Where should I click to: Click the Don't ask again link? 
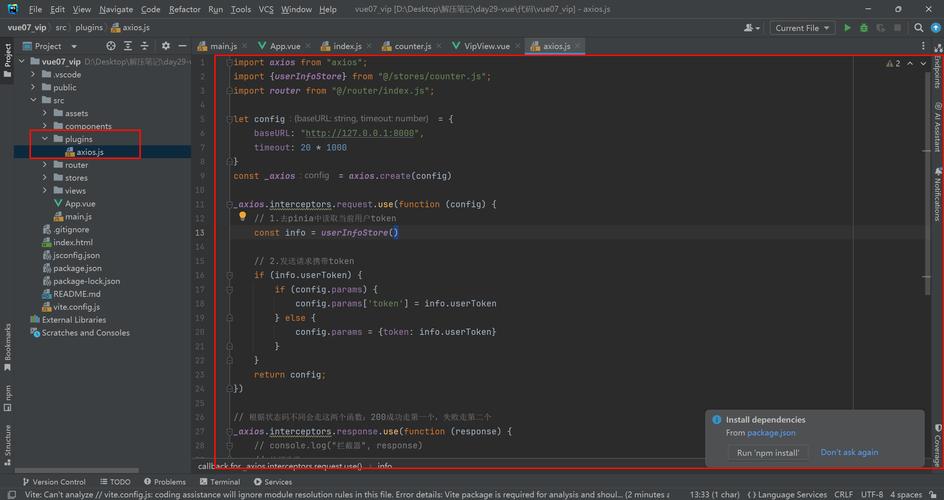[849, 452]
